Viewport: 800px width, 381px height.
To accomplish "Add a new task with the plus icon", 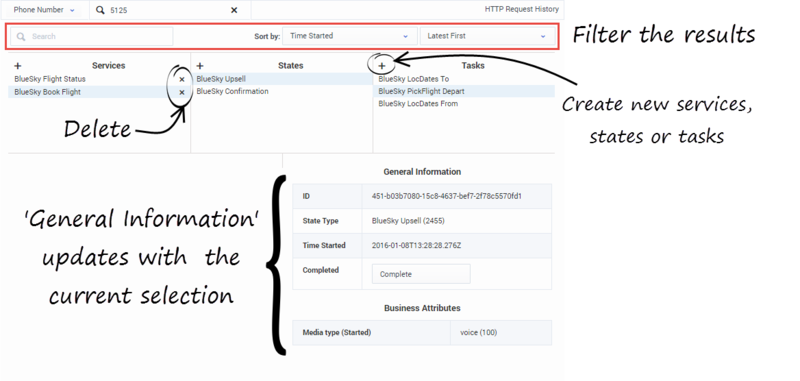I will click(382, 66).
